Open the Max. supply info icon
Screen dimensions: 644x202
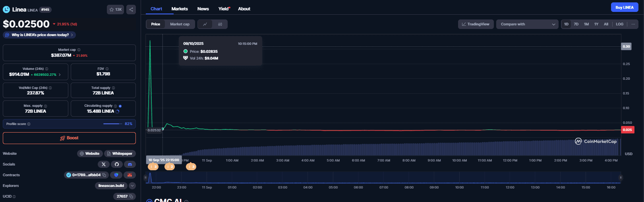[45, 106]
